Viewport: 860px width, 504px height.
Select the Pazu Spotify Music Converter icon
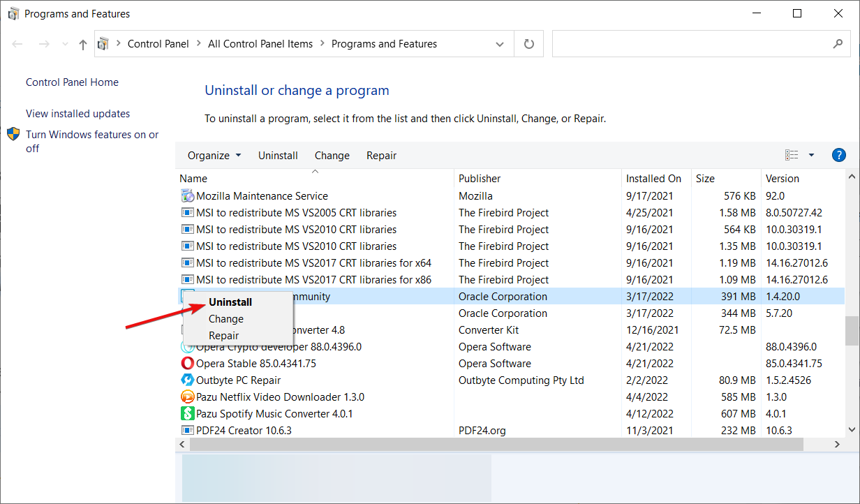(187, 414)
